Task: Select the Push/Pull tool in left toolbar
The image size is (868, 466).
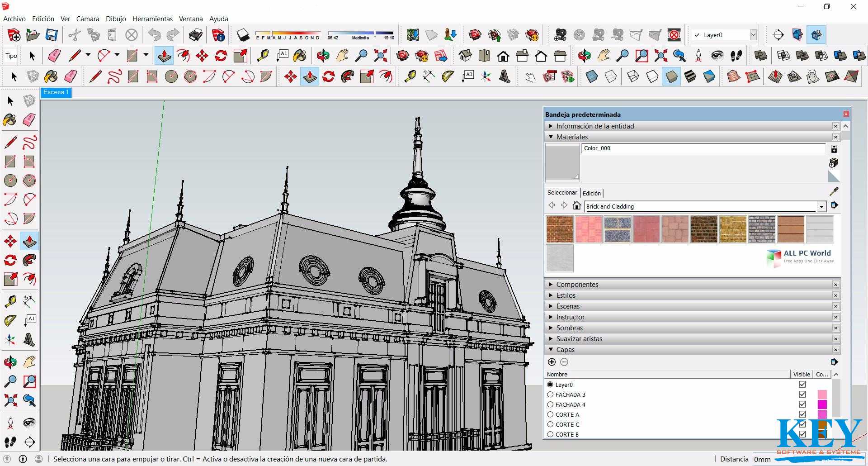Action: coord(29,241)
